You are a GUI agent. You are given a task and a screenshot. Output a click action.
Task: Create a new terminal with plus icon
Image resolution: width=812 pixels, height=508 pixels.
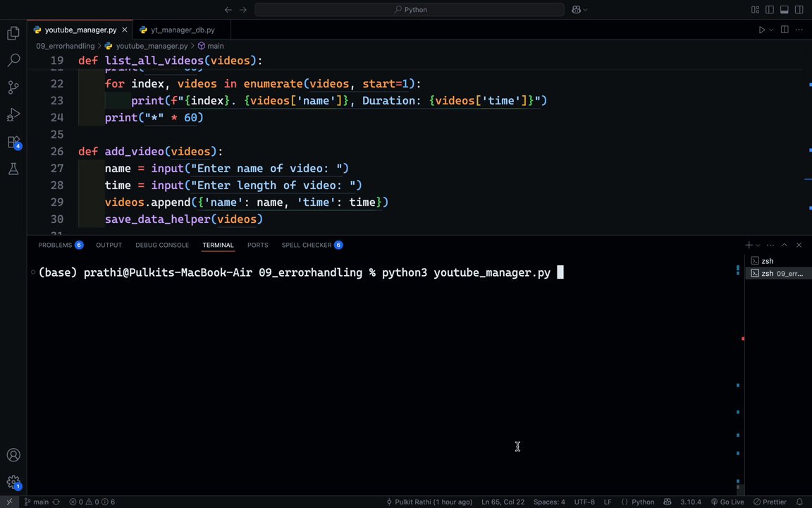(749, 246)
